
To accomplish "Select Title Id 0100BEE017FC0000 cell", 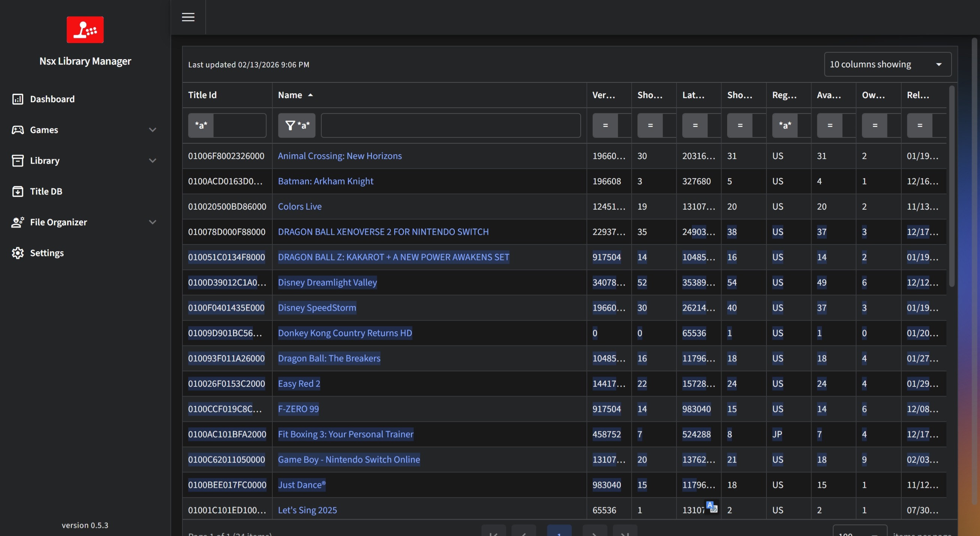I will (227, 485).
